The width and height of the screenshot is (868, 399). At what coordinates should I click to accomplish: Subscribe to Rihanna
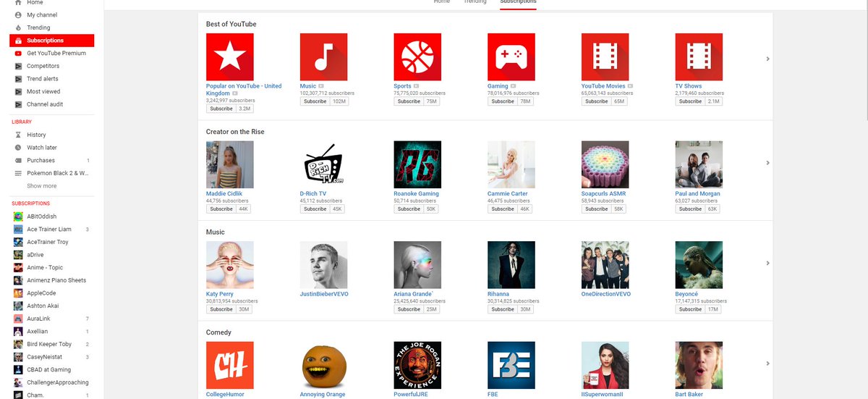(503, 309)
